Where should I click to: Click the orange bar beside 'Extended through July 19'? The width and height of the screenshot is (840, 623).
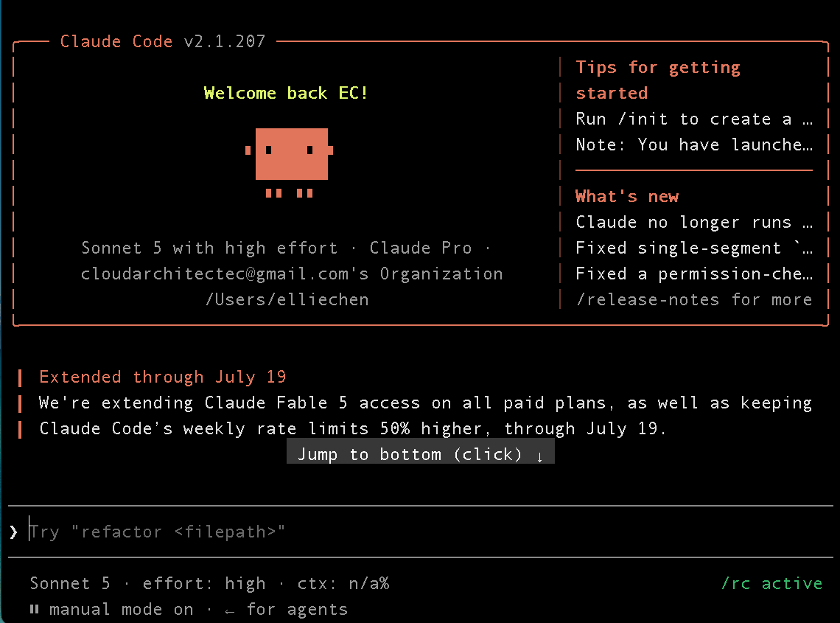[20, 377]
